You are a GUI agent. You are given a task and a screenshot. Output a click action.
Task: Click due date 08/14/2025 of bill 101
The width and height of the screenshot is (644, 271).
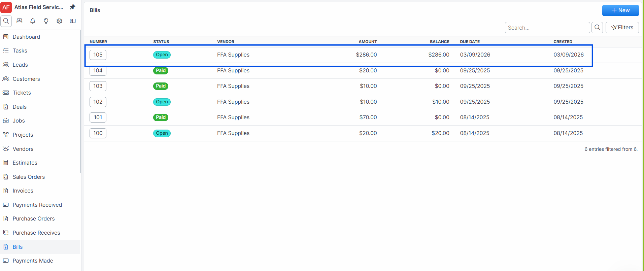pyautogui.click(x=475, y=117)
